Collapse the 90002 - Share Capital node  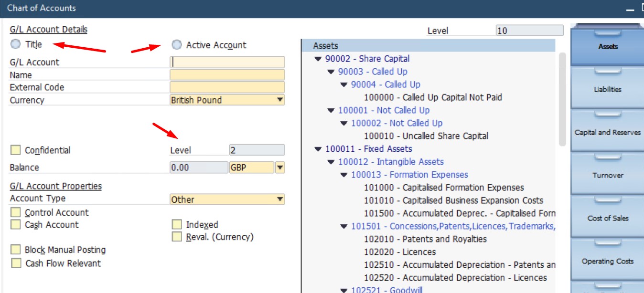318,59
